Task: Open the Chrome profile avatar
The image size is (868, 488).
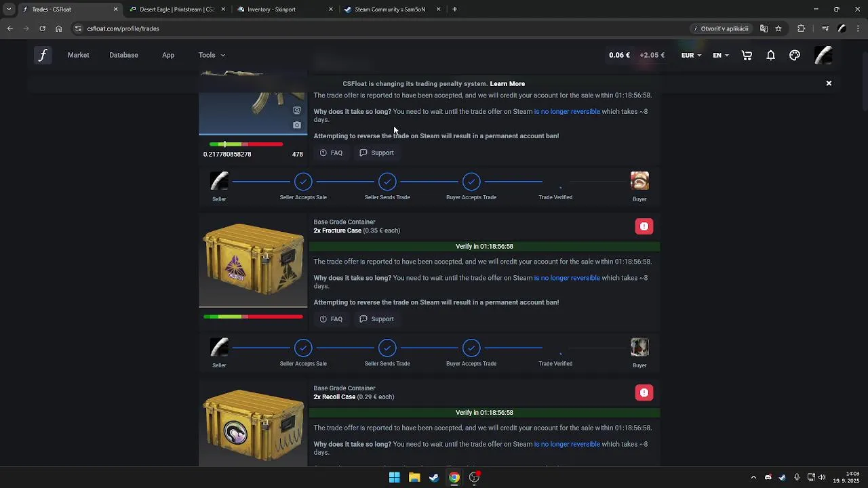Action: click(842, 28)
